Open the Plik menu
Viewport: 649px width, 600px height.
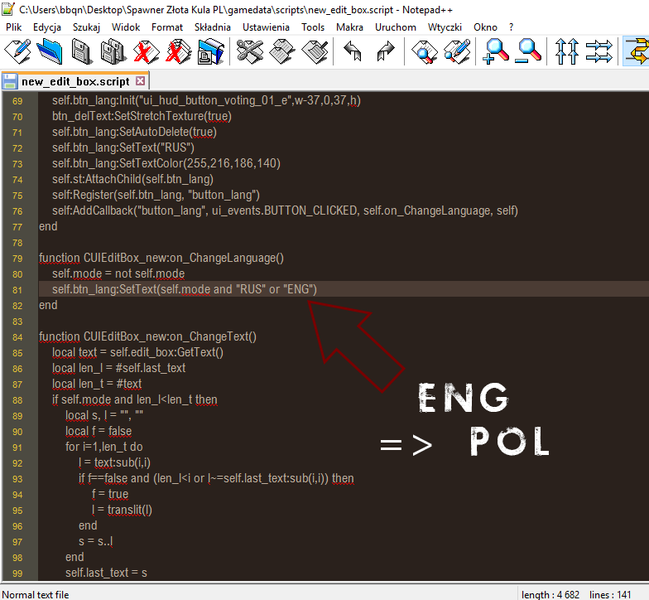(14, 27)
